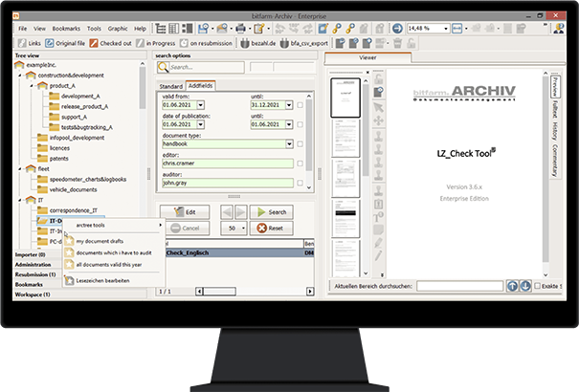579x392 pixels.
Task: Tick the checkbox next to valid from row
Action: [x=300, y=105]
